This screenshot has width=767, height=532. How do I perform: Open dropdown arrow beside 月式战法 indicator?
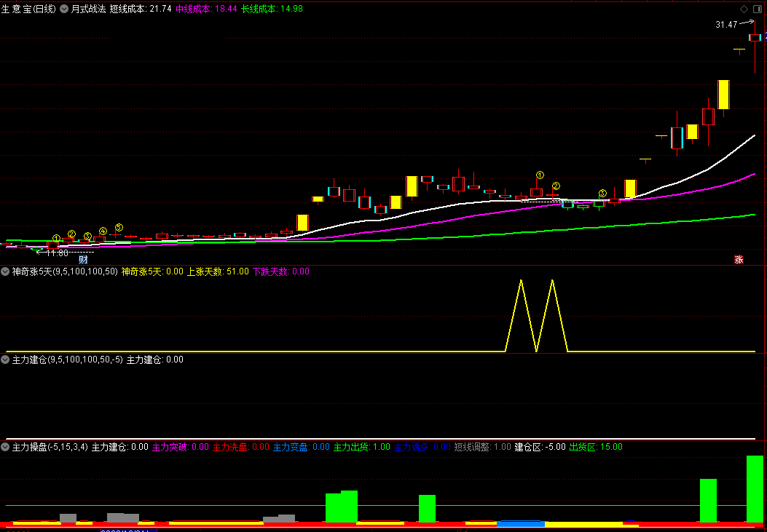tap(64, 9)
